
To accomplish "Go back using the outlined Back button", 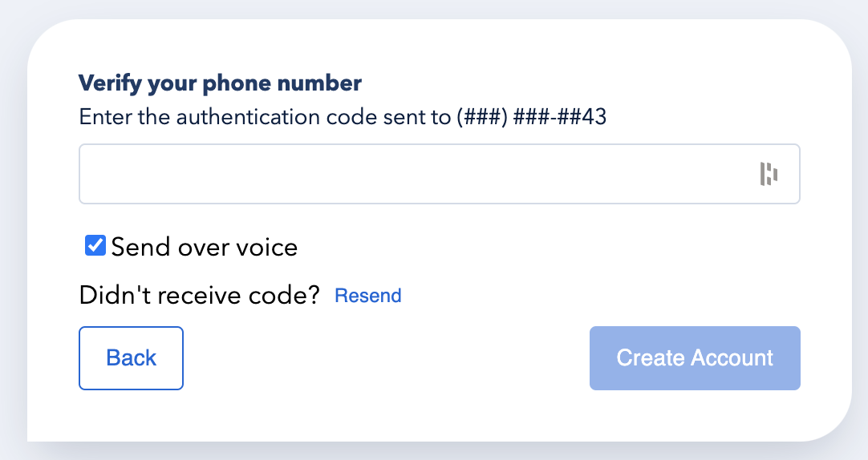I will (131, 358).
